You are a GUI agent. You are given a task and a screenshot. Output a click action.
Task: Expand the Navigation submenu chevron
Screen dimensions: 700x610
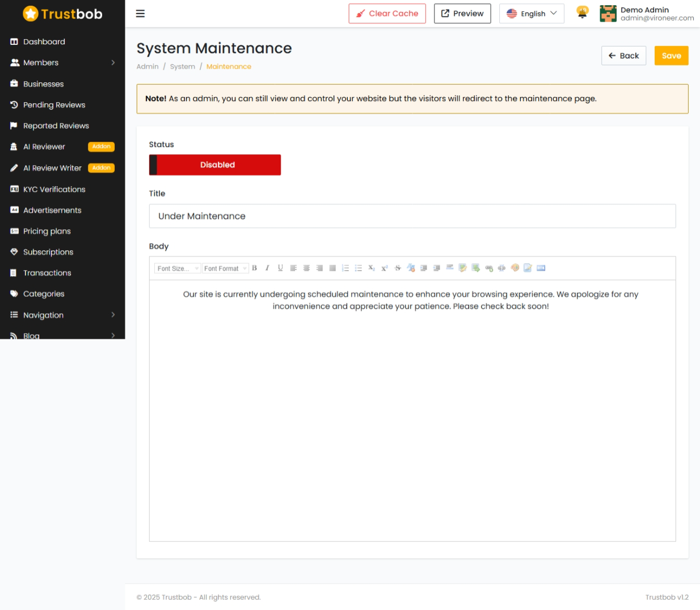(113, 315)
